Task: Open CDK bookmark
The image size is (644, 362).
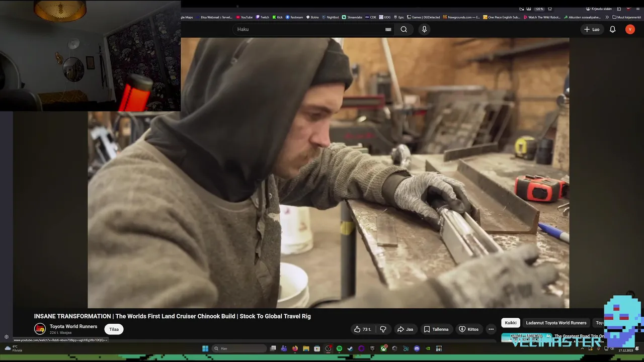Action: pos(371,17)
